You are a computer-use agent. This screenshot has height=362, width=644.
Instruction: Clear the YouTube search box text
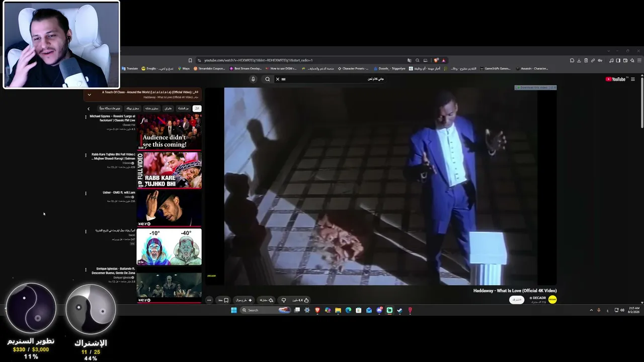pyautogui.click(x=277, y=79)
